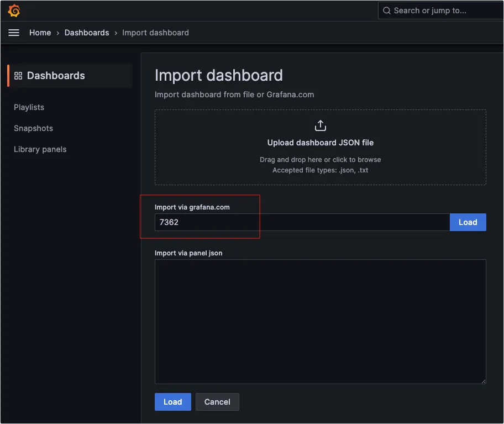Click the Grafana logo icon

coord(14,11)
